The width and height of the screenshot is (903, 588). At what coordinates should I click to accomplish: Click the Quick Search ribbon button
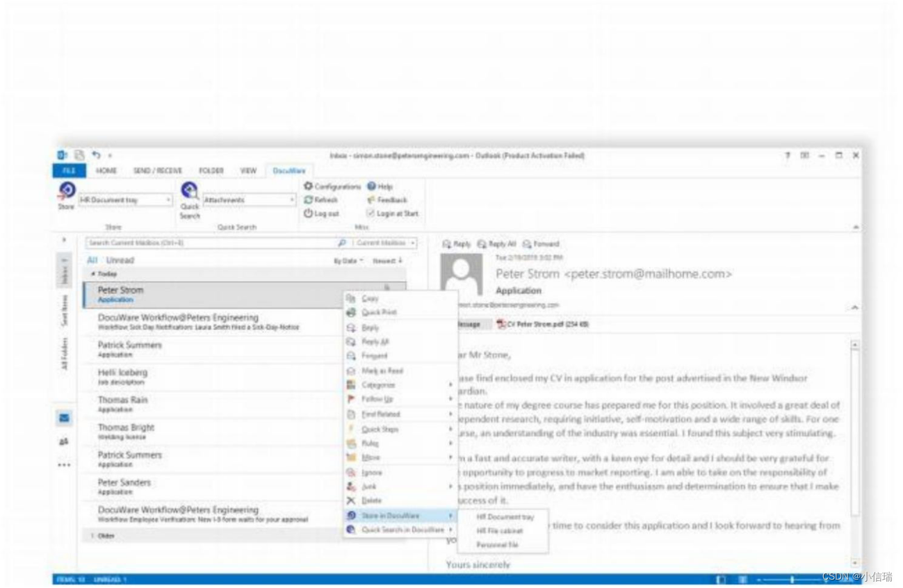pyautogui.click(x=190, y=200)
